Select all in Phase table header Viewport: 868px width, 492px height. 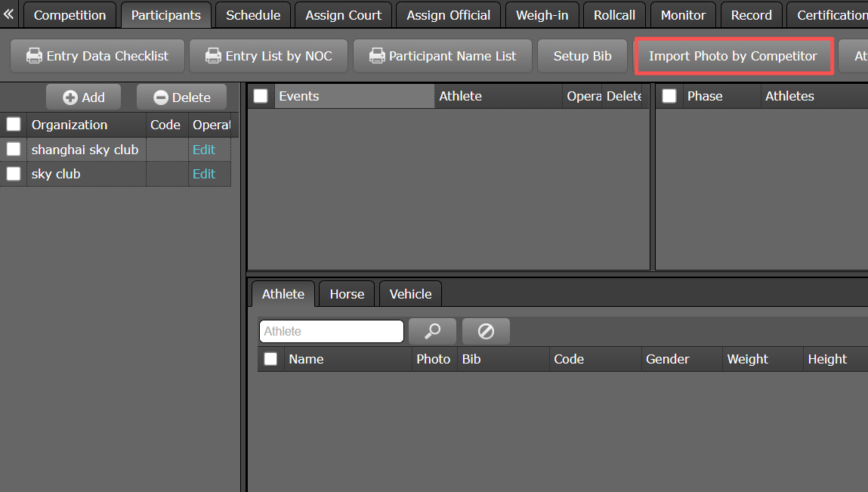pyautogui.click(x=669, y=96)
